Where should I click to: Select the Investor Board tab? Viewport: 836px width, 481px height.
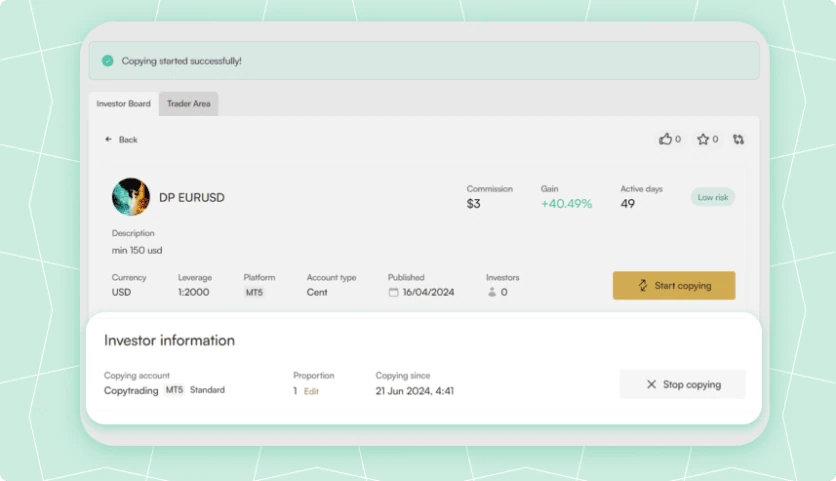[124, 103]
